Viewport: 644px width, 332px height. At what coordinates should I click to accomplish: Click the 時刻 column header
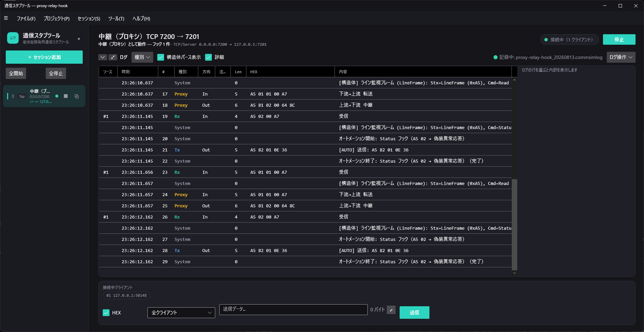pos(138,72)
